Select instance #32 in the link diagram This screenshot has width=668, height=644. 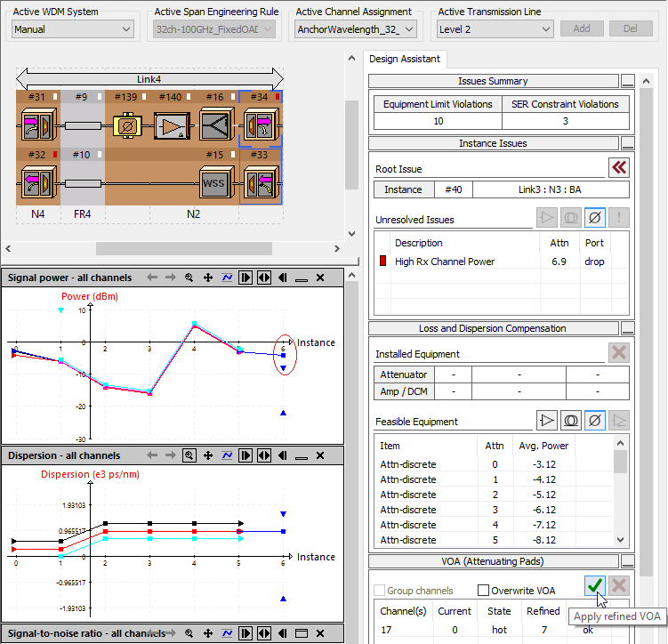[x=38, y=182]
